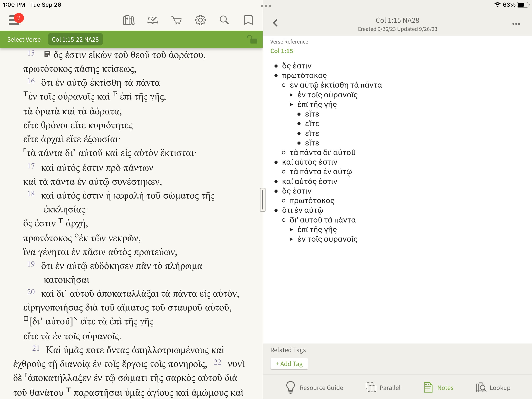The height and width of the screenshot is (399, 532).
Task: Open the Library books icon
Action: tap(129, 20)
